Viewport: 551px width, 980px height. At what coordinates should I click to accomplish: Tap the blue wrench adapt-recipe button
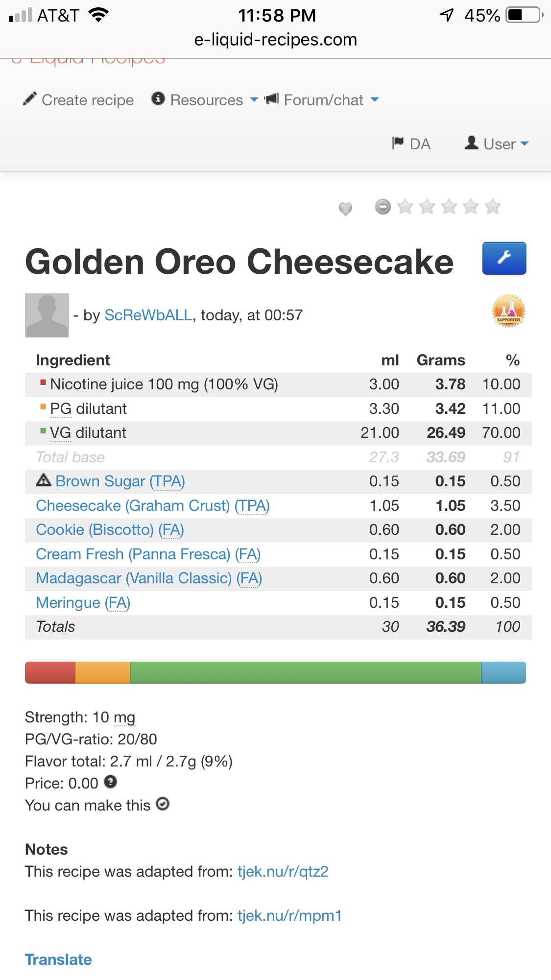(x=504, y=258)
